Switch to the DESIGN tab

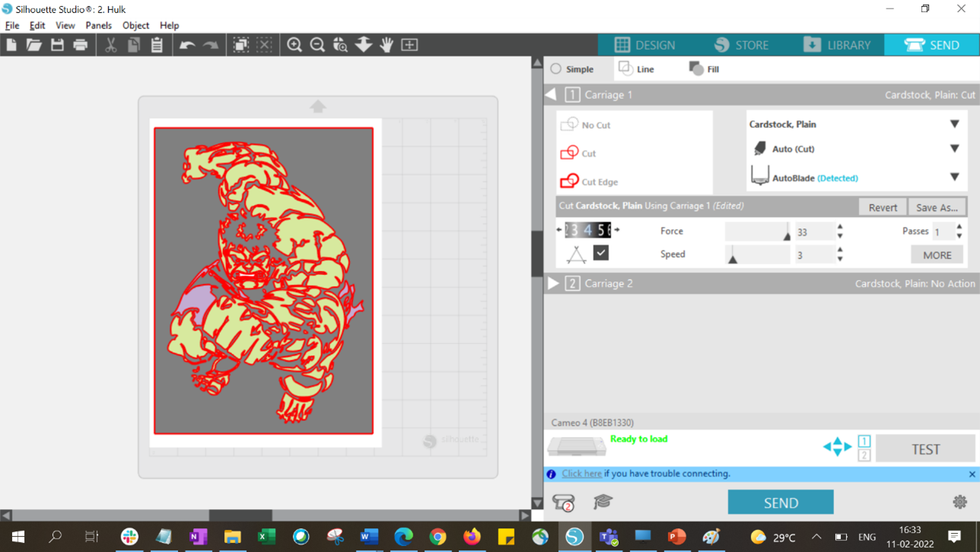point(645,45)
